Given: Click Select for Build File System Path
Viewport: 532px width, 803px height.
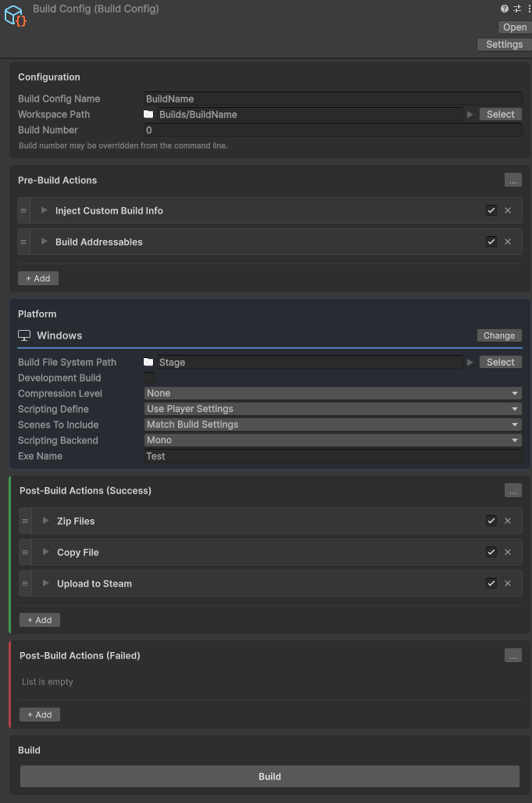Looking at the screenshot, I should point(500,362).
